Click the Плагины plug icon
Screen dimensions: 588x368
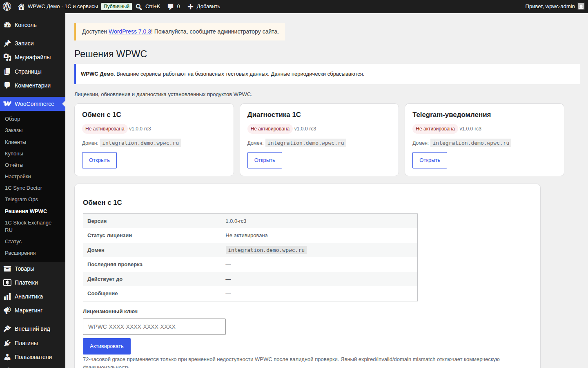tap(7, 343)
